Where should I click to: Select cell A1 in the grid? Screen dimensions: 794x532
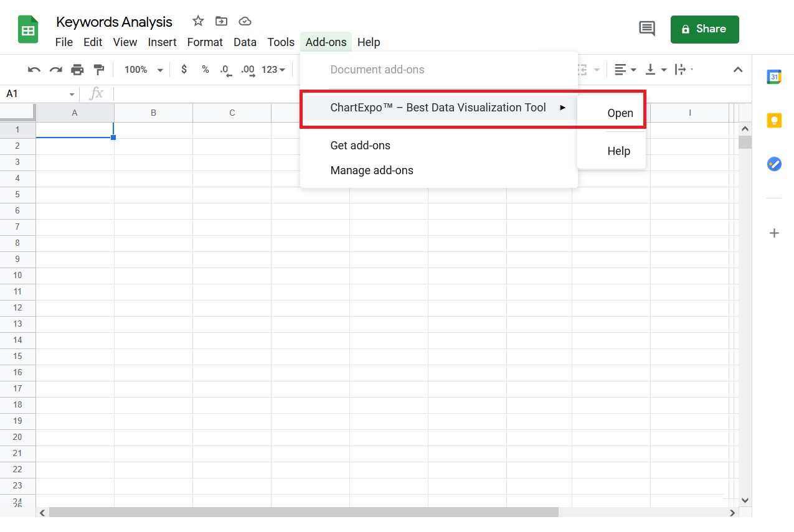point(75,130)
